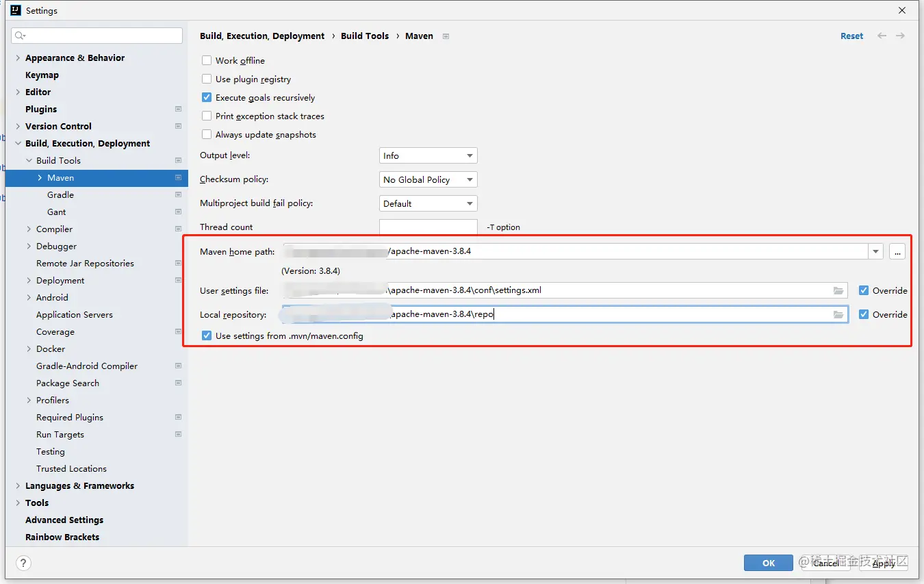This screenshot has height=584, width=924.
Task: Click the Thread count input field
Action: pyautogui.click(x=428, y=227)
